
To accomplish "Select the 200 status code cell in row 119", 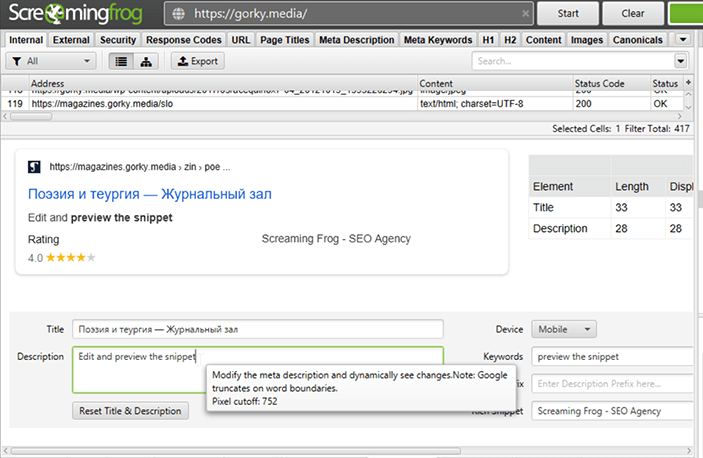I will tap(612, 104).
